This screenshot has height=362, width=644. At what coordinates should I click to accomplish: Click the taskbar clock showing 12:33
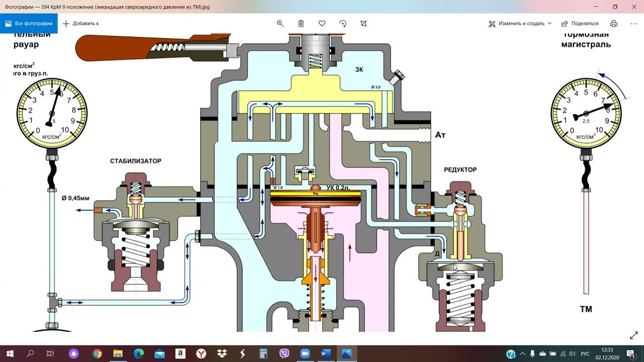[x=607, y=354]
